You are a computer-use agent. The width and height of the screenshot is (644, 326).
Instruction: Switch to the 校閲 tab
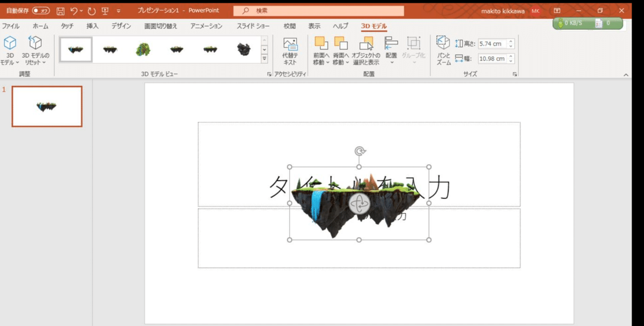pos(289,26)
